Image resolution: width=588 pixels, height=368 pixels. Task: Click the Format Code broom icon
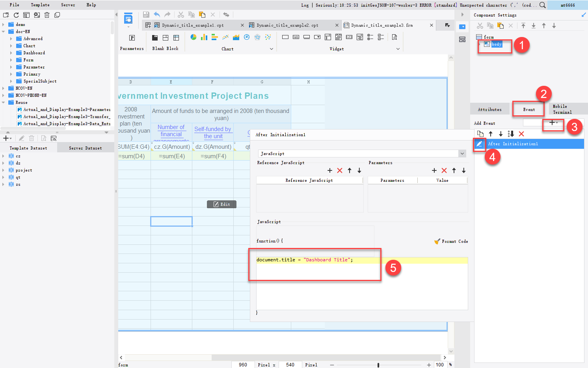coord(437,241)
